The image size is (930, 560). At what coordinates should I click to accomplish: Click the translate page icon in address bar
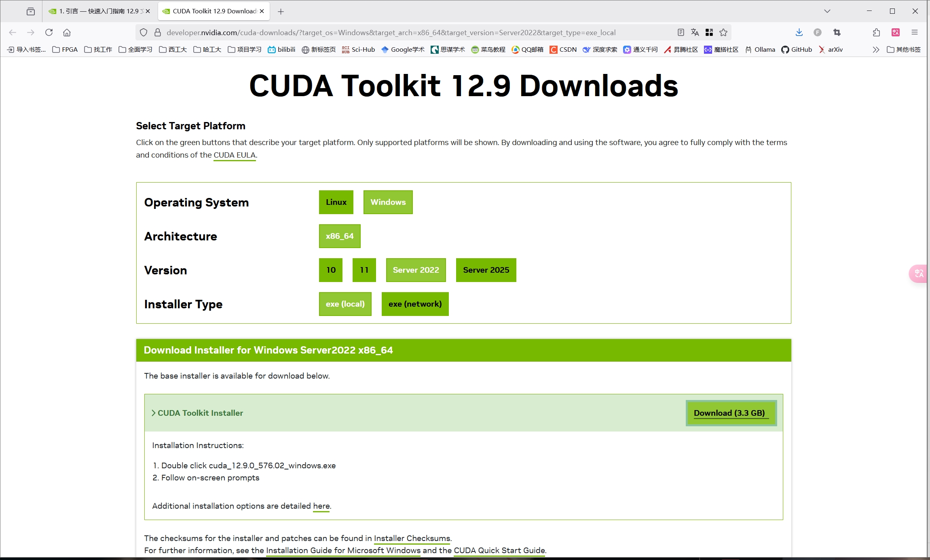click(695, 32)
